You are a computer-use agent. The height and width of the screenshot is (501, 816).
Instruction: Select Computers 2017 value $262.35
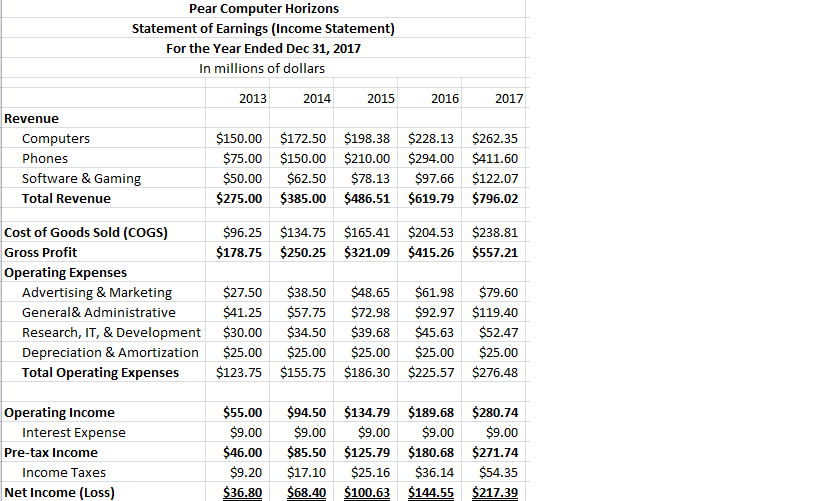pos(495,138)
